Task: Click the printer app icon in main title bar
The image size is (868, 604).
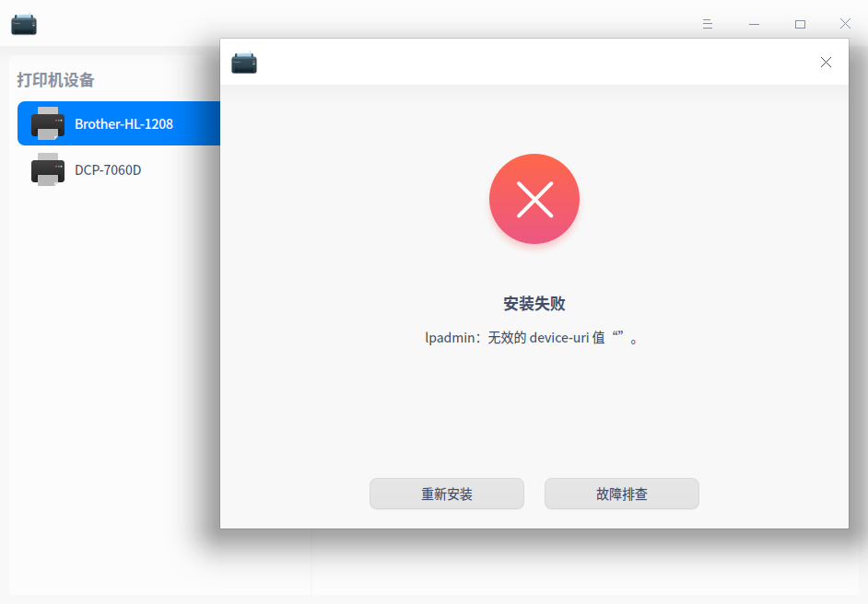Action: click(24, 24)
